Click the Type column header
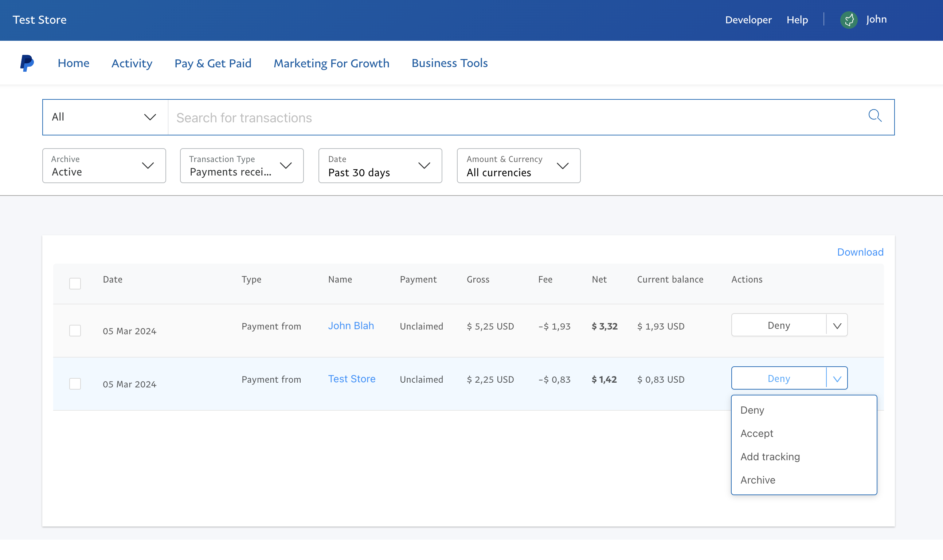Image resolution: width=943 pixels, height=560 pixels. (x=251, y=279)
